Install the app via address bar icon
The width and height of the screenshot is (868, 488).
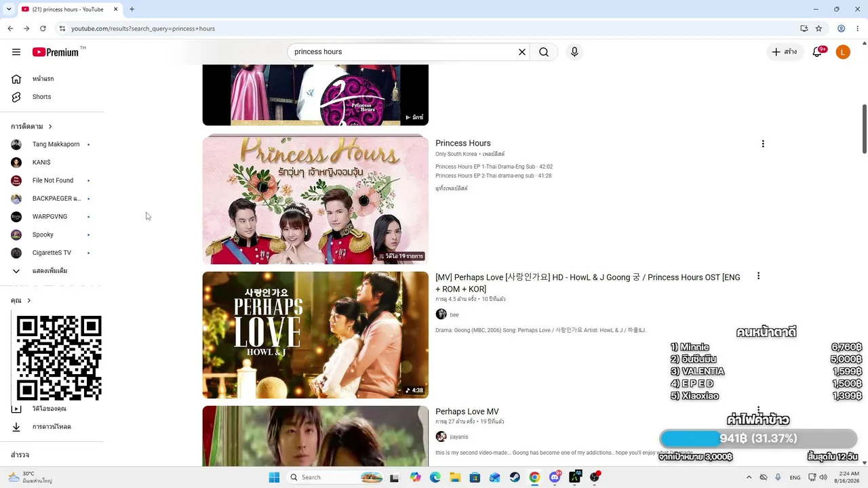click(x=804, y=28)
